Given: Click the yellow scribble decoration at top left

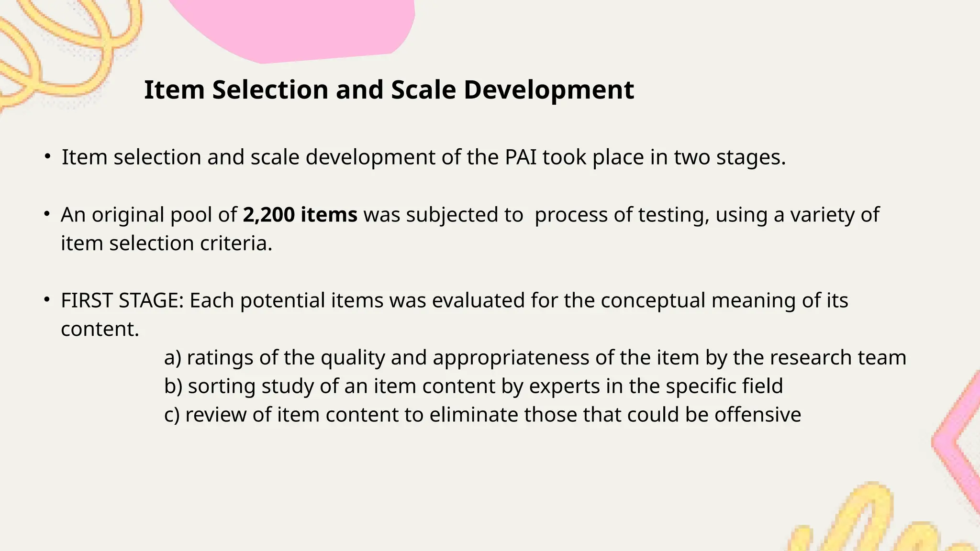Looking at the screenshot, I should pyautogui.click(x=67, y=48).
